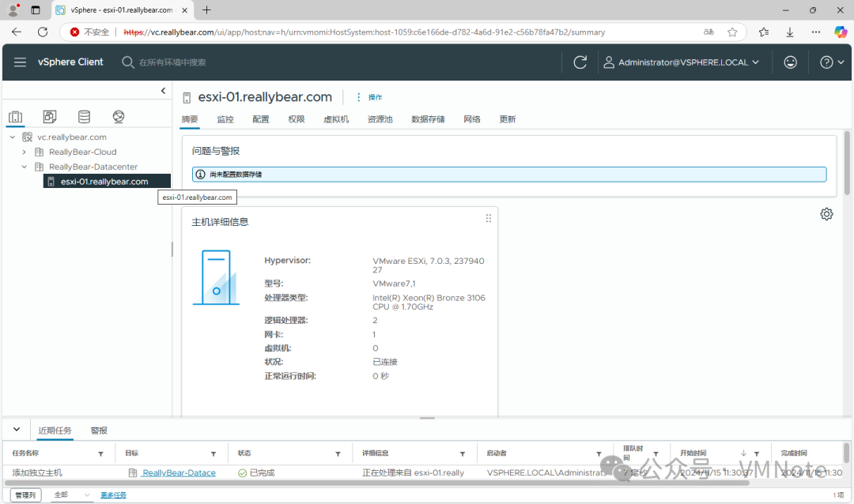The image size is (854, 504).
Task: Open the host Actions (操作) menu
Action: click(x=369, y=97)
